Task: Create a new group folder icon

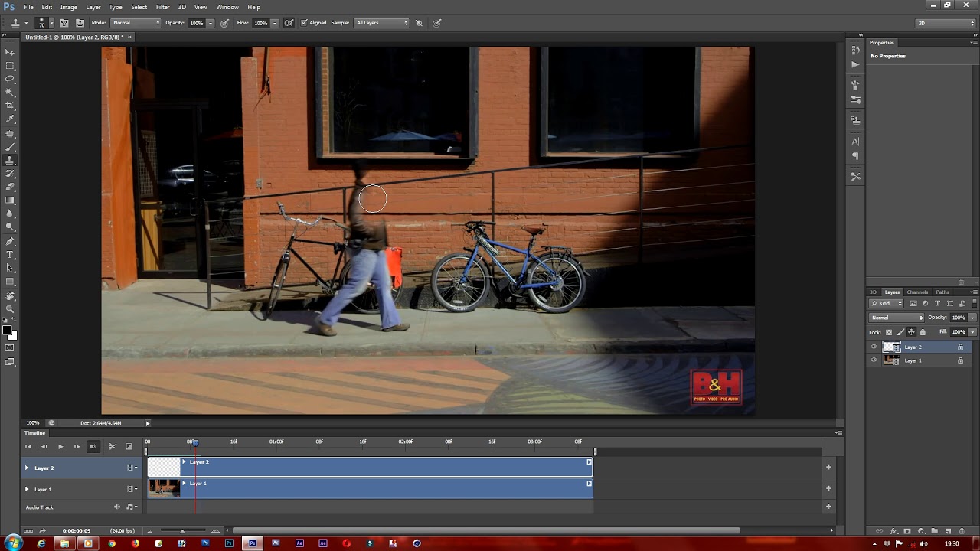Action: click(x=935, y=531)
